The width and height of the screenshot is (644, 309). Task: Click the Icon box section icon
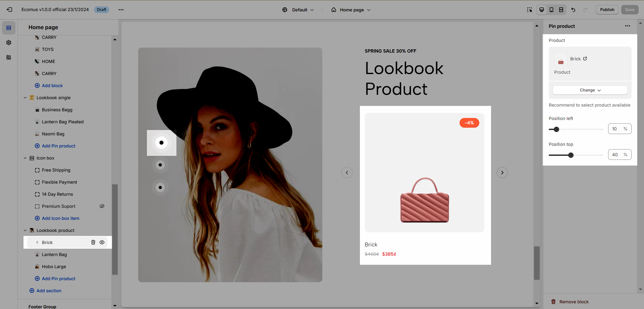coord(32,158)
